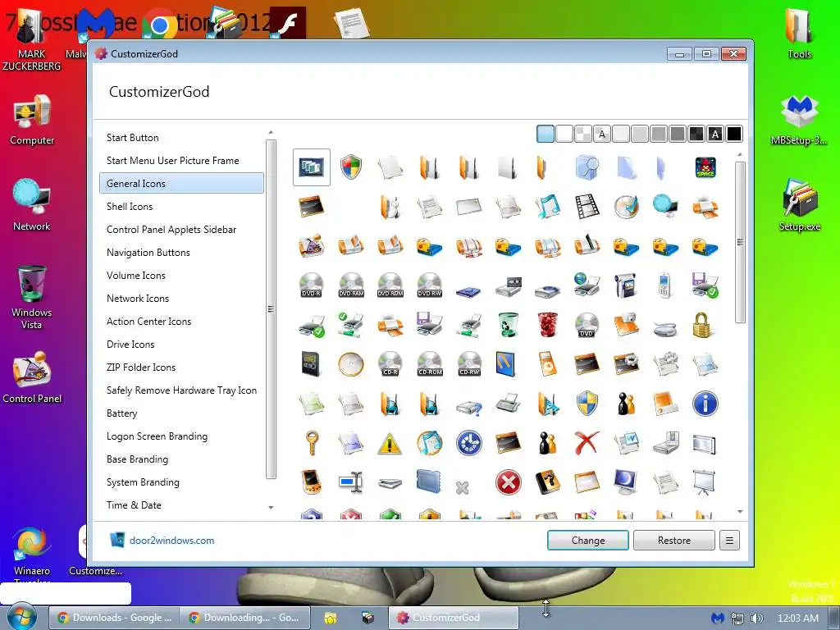Select the projector screen icon
Viewport: 840px width, 630px height.
[x=705, y=482]
